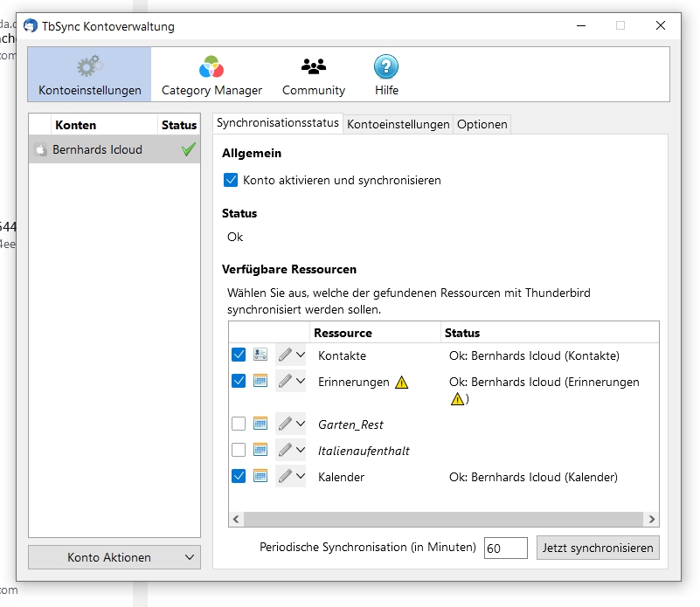Open the Konto Aktionen dropdown

pos(114,557)
